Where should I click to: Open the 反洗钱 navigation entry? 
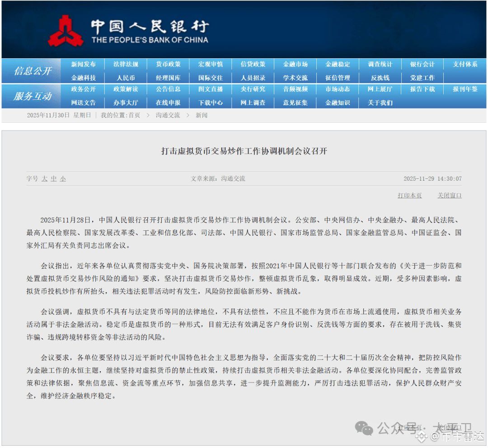tap(380, 77)
